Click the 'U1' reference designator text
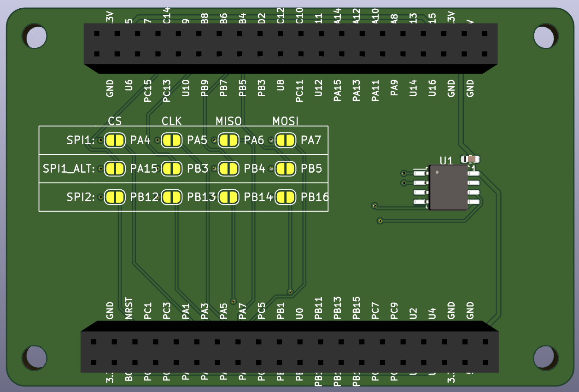 point(446,160)
